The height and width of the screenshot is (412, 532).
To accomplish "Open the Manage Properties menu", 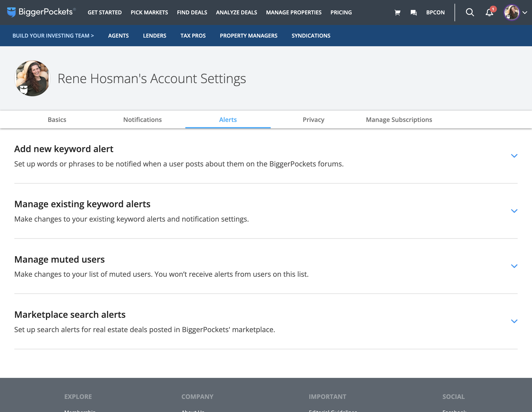I will click(294, 12).
